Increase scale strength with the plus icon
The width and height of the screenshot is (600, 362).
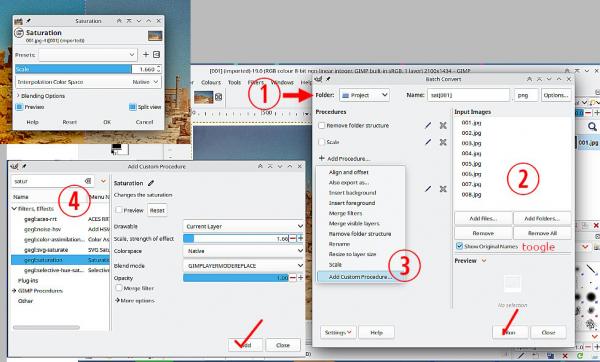[300, 238]
